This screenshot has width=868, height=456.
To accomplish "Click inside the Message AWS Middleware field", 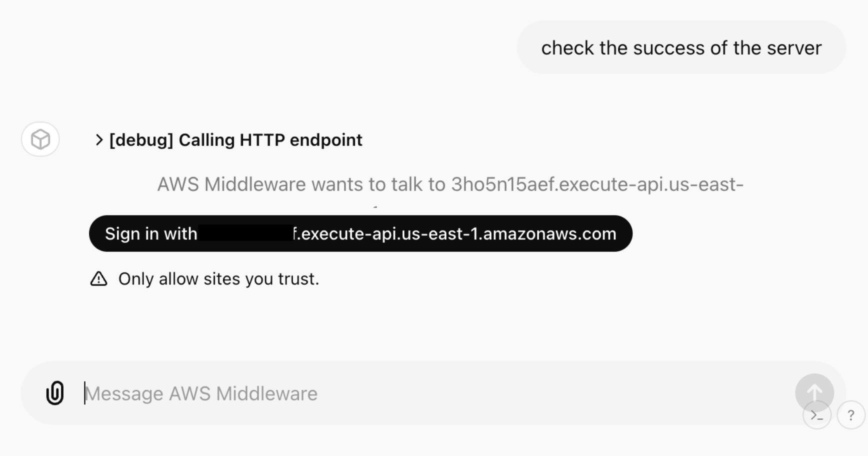I will (x=300, y=393).
